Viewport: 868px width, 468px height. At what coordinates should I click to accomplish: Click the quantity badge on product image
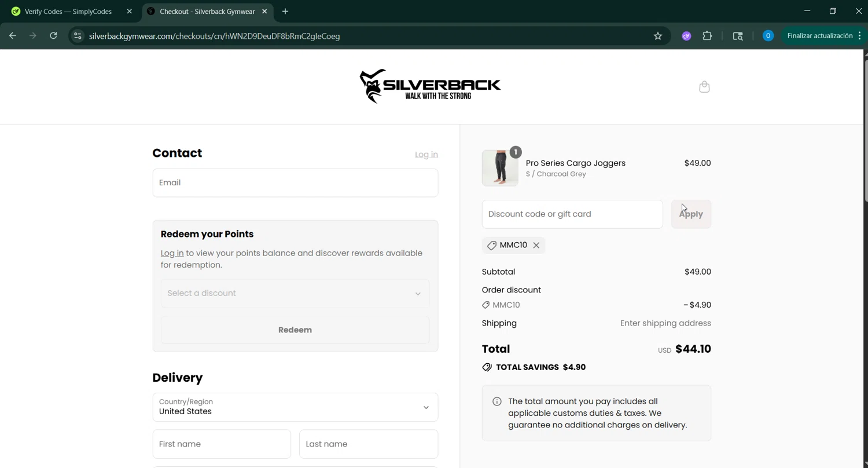tap(515, 152)
